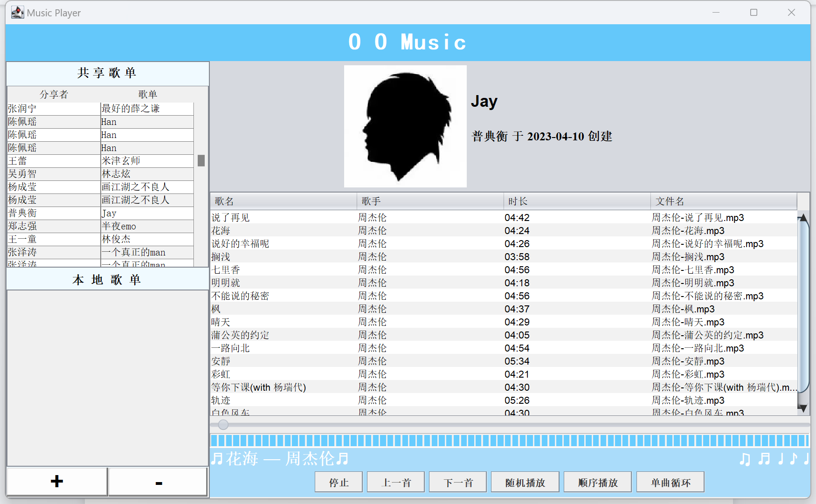Screen dimensions: 816x504
Task: Select the 普典衡 Jay shared playlist row
Action: [x=100, y=213]
